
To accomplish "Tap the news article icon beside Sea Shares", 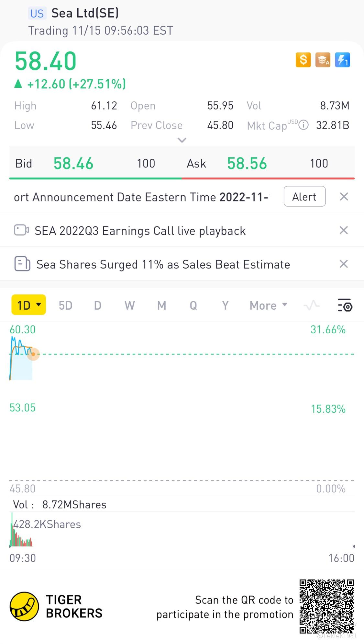I will tap(22, 264).
